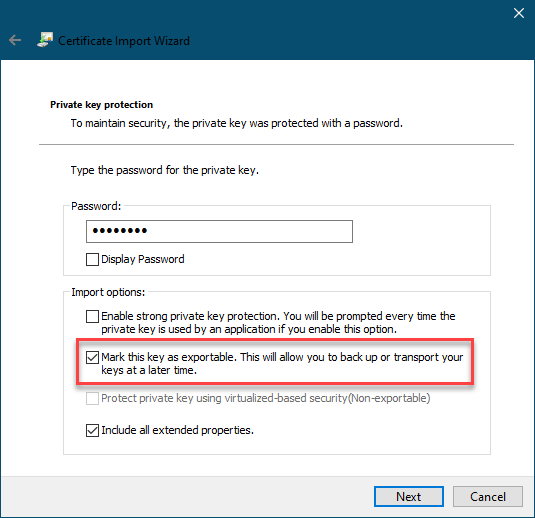Screen dimensions: 535x518
Task: Click the 'To maintain security' description line
Action: [x=236, y=123]
